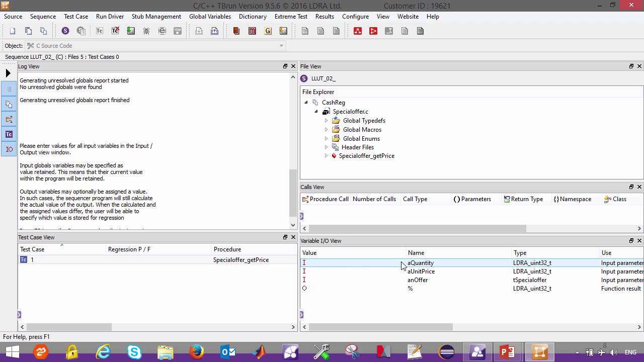Toggle the file copy sidebar view button
This screenshot has height=362, width=644.
pos(9,104)
